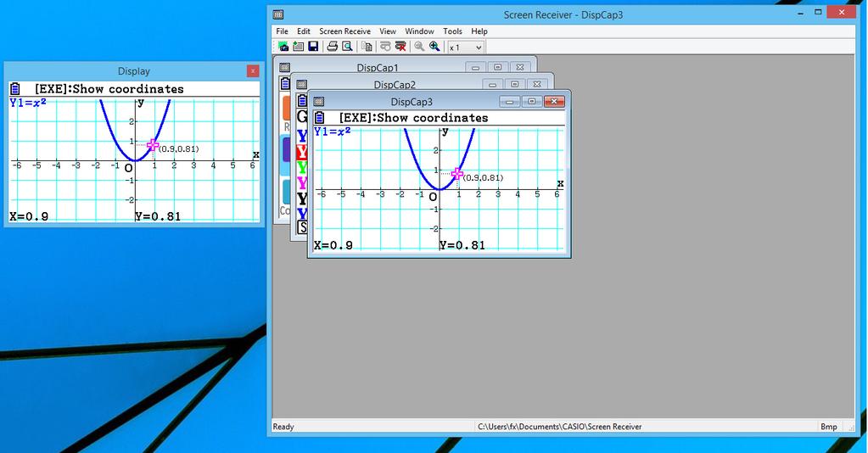
Task: Minimize the DispCap3 child window
Action: (x=509, y=101)
